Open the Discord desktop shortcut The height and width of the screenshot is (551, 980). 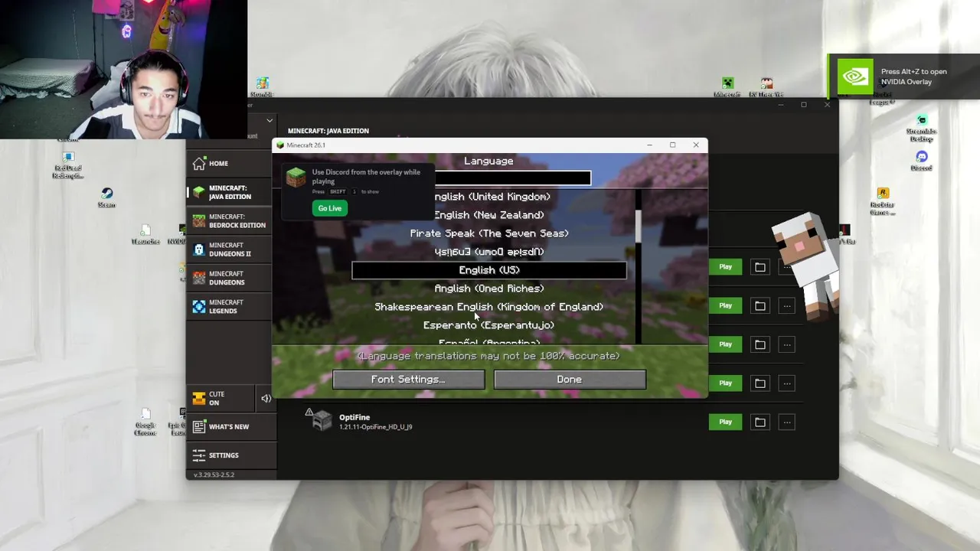pyautogui.click(x=922, y=161)
